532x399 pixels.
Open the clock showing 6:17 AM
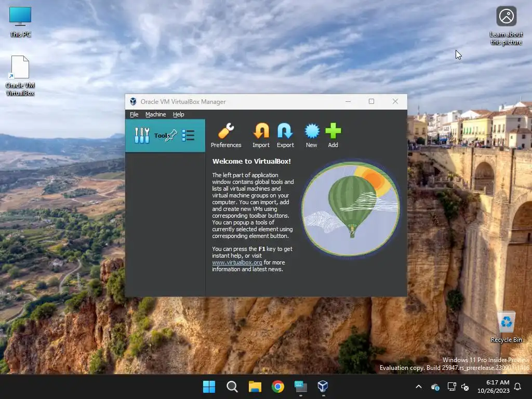tap(494, 387)
